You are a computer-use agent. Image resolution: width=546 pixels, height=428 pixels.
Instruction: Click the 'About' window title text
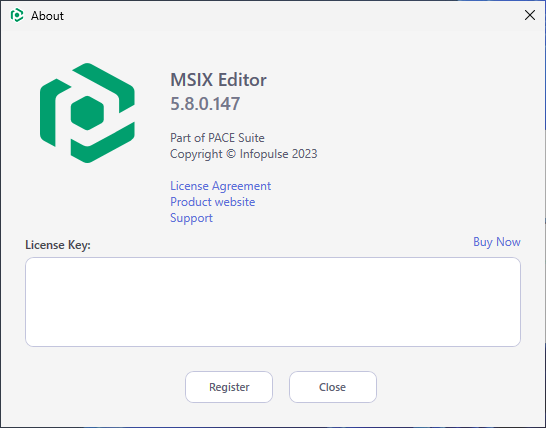coord(47,16)
